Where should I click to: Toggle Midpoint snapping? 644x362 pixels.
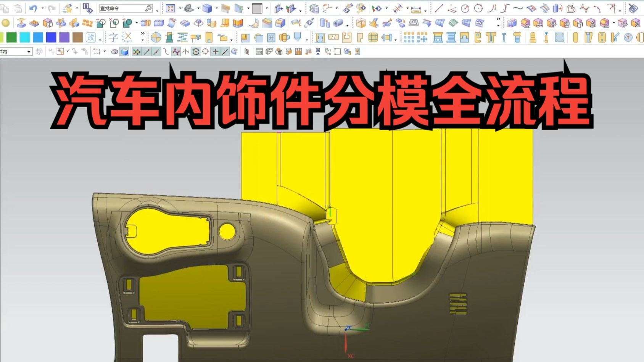[x=156, y=51]
